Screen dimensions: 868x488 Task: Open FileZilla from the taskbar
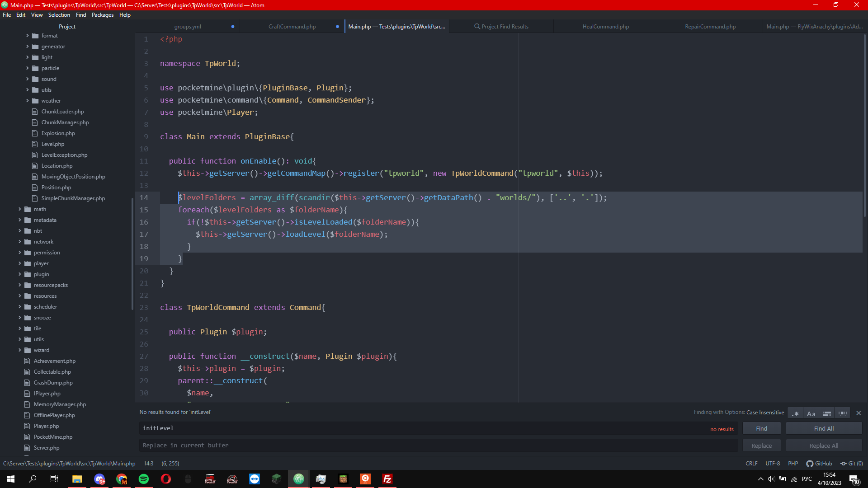coord(387,479)
